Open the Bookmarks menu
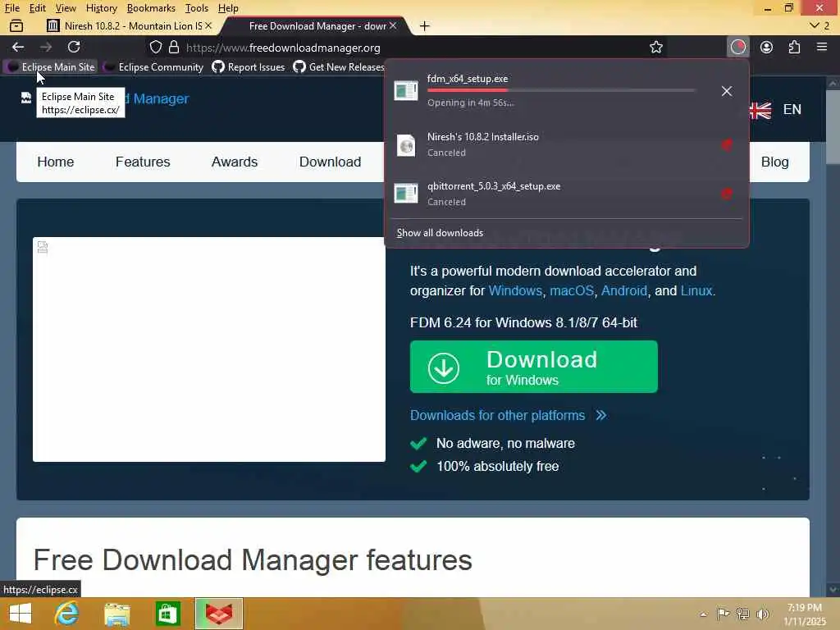Image resolution: width=840 pixels, height=630 pixels. pyautogui.click(x=151, y=8)
